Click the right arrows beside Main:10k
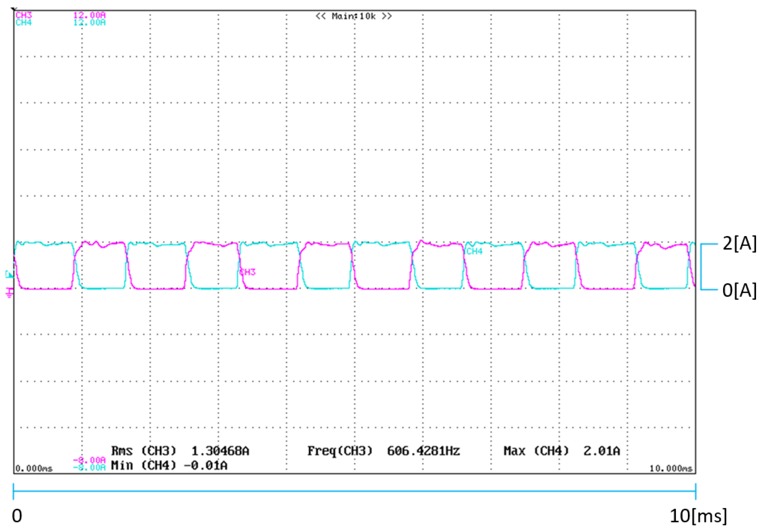The width and height of the screenshot is (761, 532). coord(387,16)
